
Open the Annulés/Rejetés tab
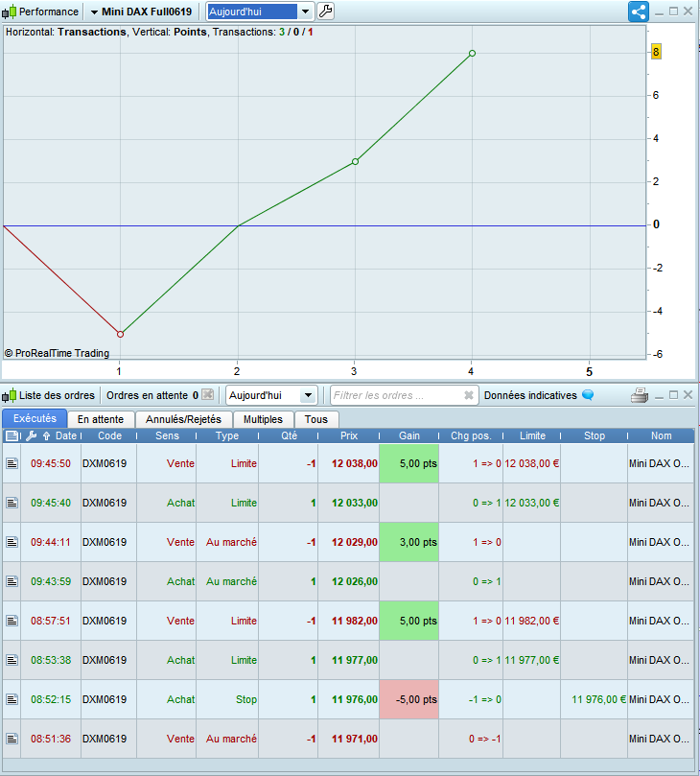[183, 419]
